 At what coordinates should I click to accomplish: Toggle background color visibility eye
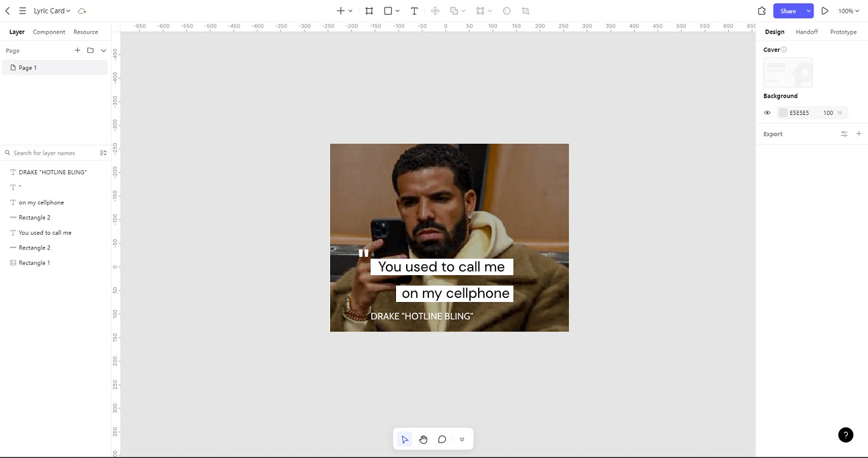(767, 113)
